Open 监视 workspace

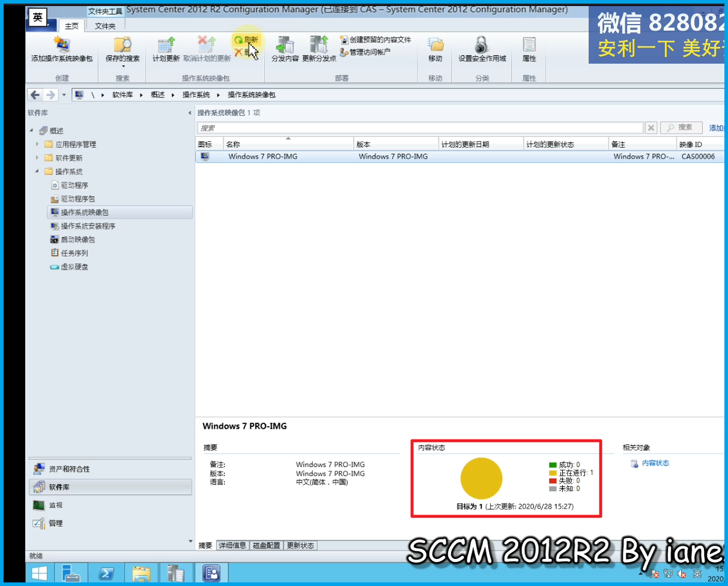111,506
